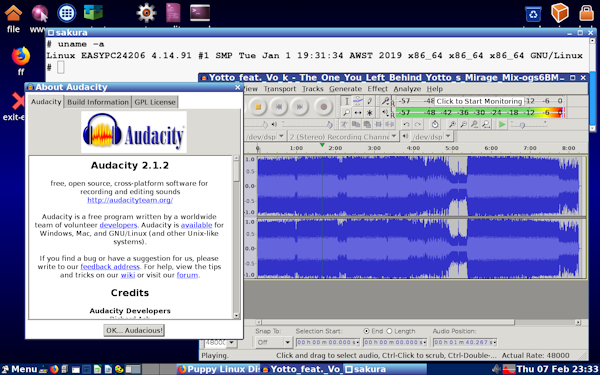The image size is (600, 375).
Task: Open the Analyze menu
Action: (407, 89)
